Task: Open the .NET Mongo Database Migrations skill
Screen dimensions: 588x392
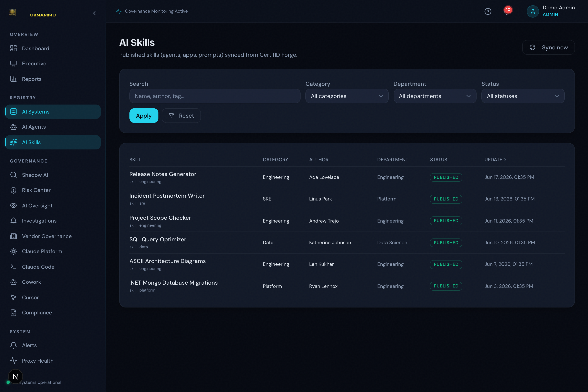Action: pos(174,283)
